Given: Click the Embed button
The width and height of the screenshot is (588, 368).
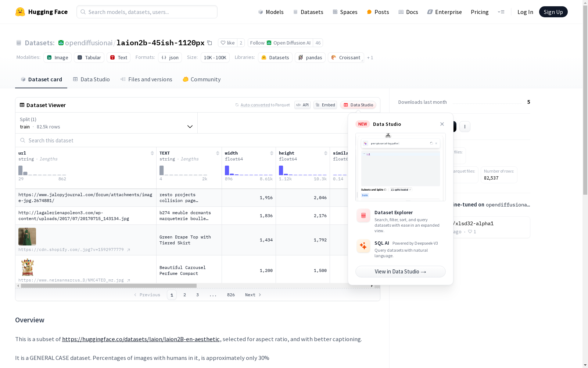Looking at the screenshot, I should pyautogui.click(x=325, y=105).
